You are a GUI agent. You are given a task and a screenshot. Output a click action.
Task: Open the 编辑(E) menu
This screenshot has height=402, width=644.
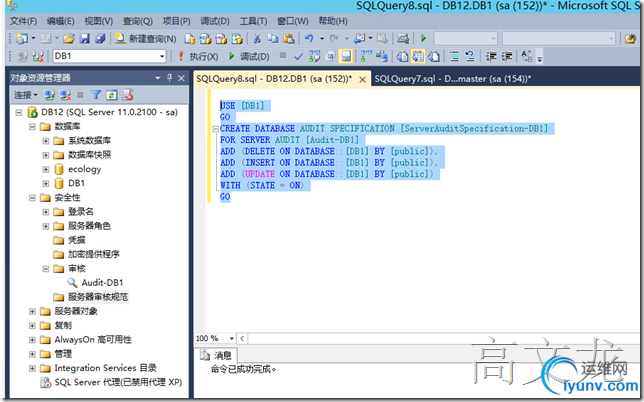click(60, 21)
